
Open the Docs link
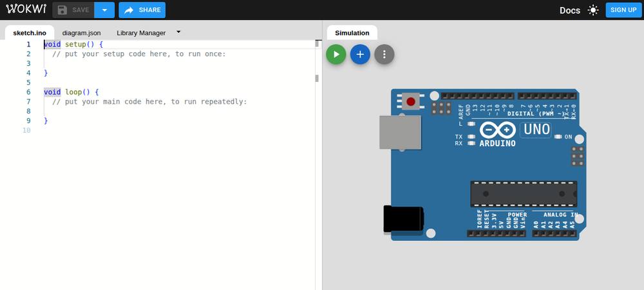point(570,10)
